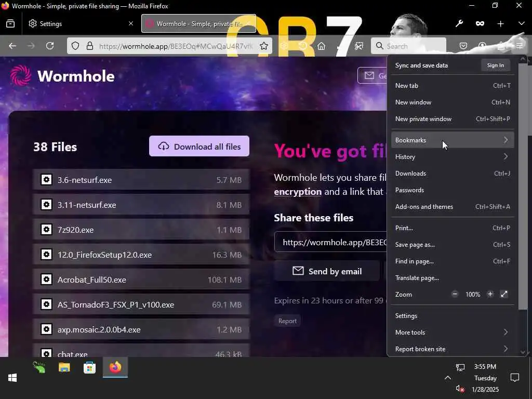Choose Find in page...

(x=453, y=261)
